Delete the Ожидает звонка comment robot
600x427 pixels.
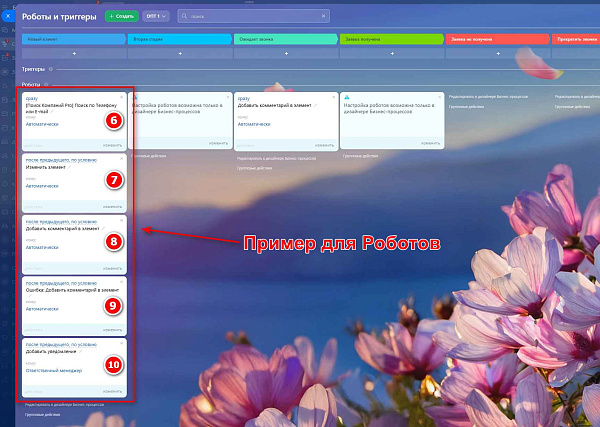tap(334, 97)
